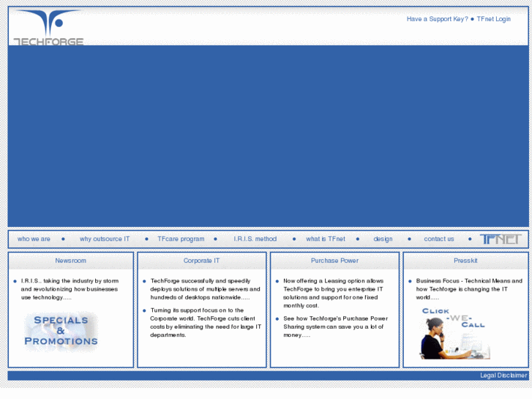
Task: Click the TechForge logo
Action: pyautogui.click(x=48, y=28)
